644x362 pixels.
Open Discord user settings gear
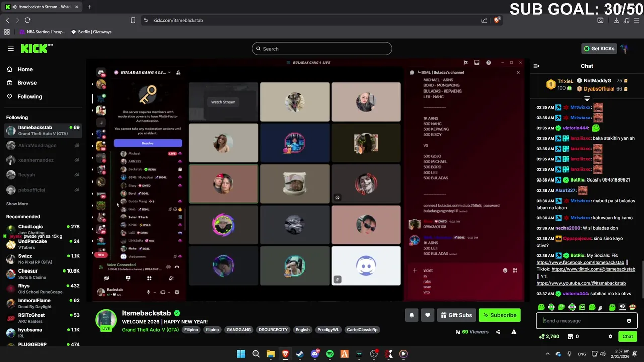[177, 292]
